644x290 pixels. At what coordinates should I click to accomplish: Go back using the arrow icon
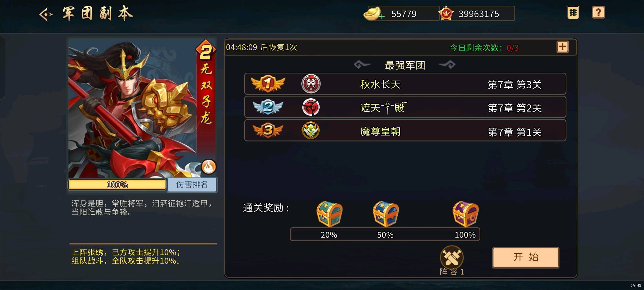pyautogui.click(x=46, y=14)
